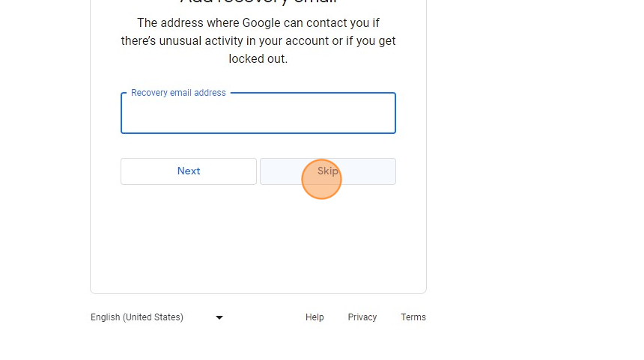This screenshot has width=644, height=360.
Task: Click the partially visible Add recovery email heading
Action: click(258, 2)
